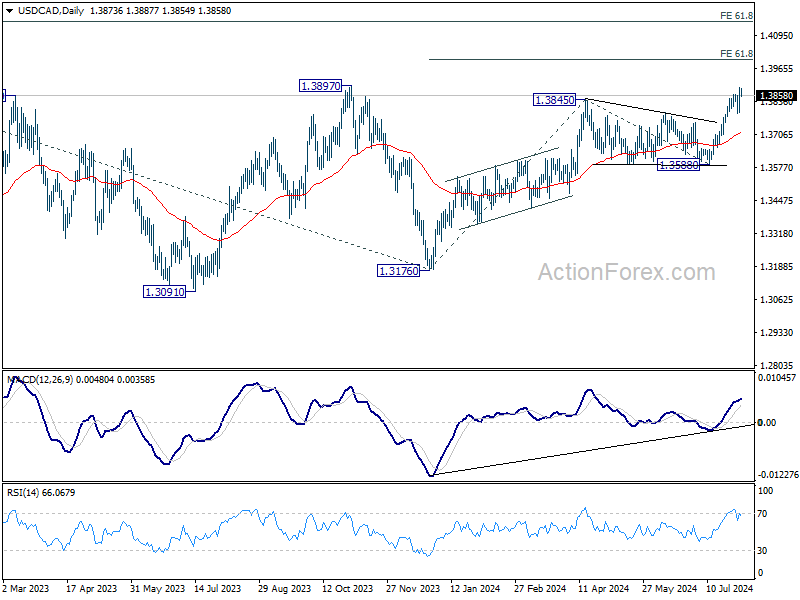Click the 1.35880 support price label

(x=677, y=165)
